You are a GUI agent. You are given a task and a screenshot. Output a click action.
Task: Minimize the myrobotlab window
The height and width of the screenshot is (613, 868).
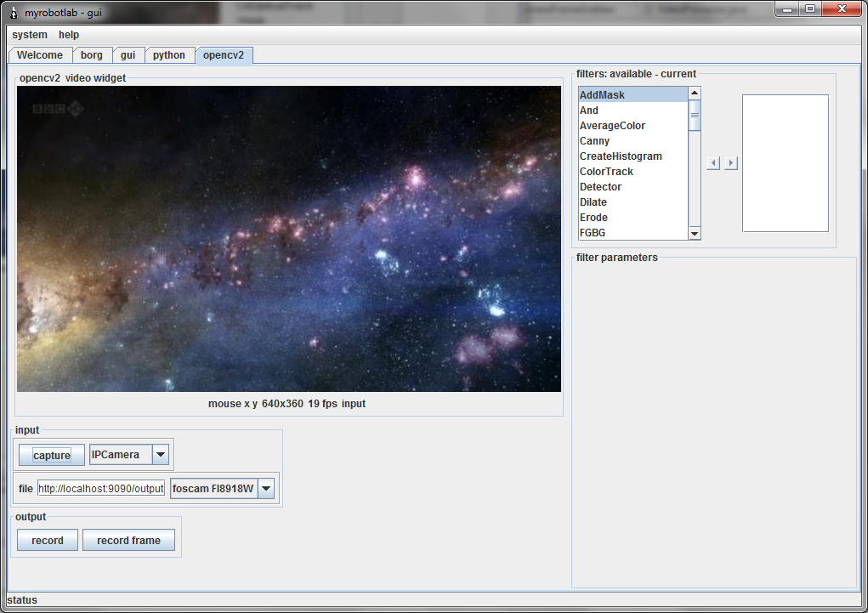coord(786,9)
